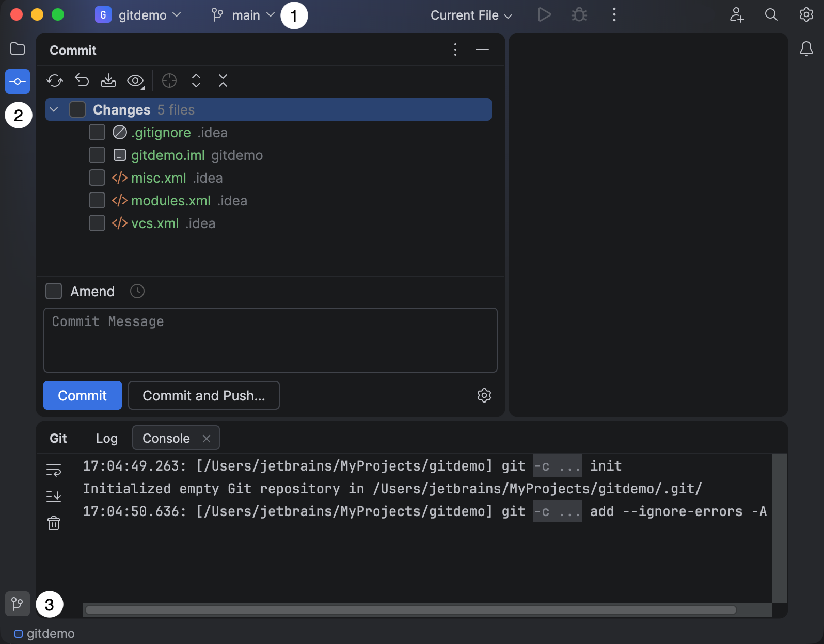Screen dimensions: 824x644
Task: Click the Expand All icon
Action: click(196, 81)
